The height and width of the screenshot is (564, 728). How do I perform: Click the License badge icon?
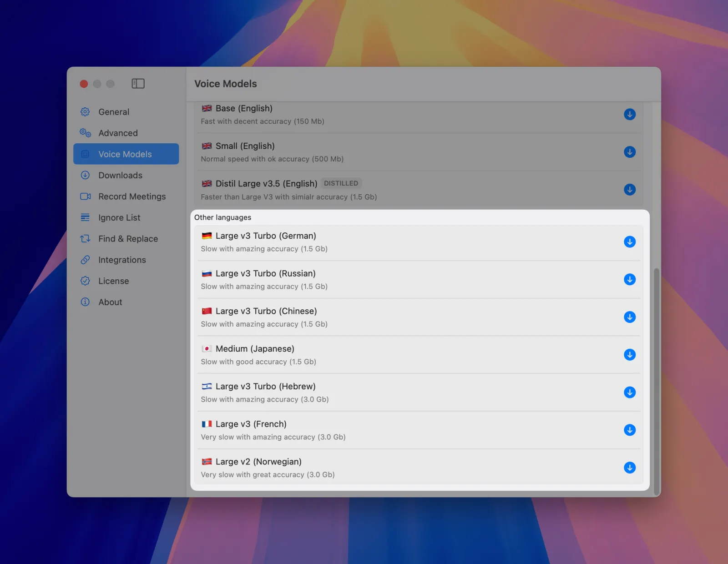tap(85, 281)
